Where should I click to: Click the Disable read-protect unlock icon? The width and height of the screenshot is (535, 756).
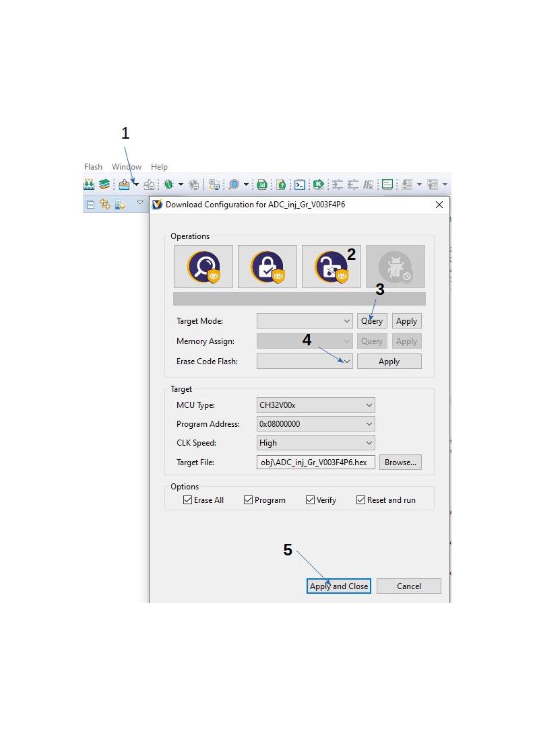point(332,267)
